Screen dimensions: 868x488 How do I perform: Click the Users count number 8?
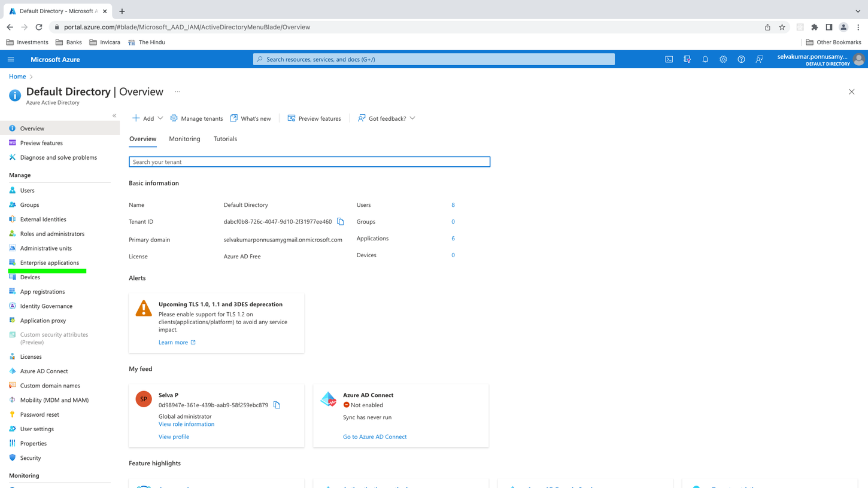453,205
